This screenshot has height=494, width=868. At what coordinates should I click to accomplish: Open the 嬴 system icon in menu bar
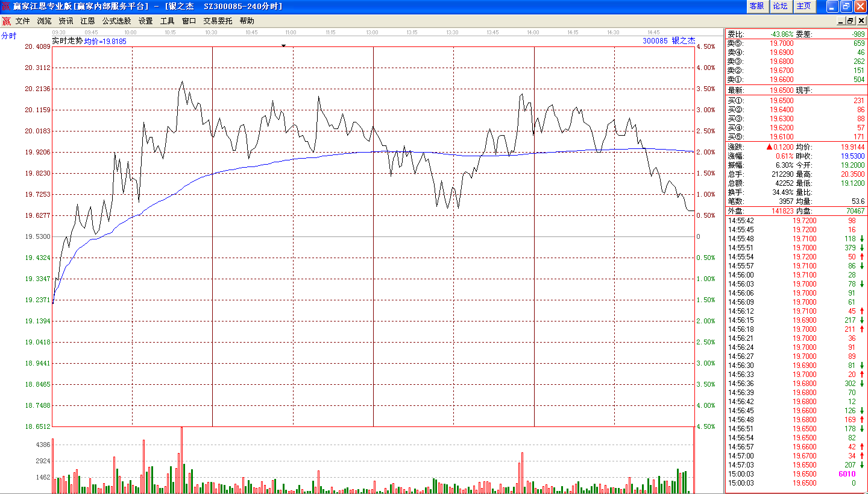tap(6, 21)
